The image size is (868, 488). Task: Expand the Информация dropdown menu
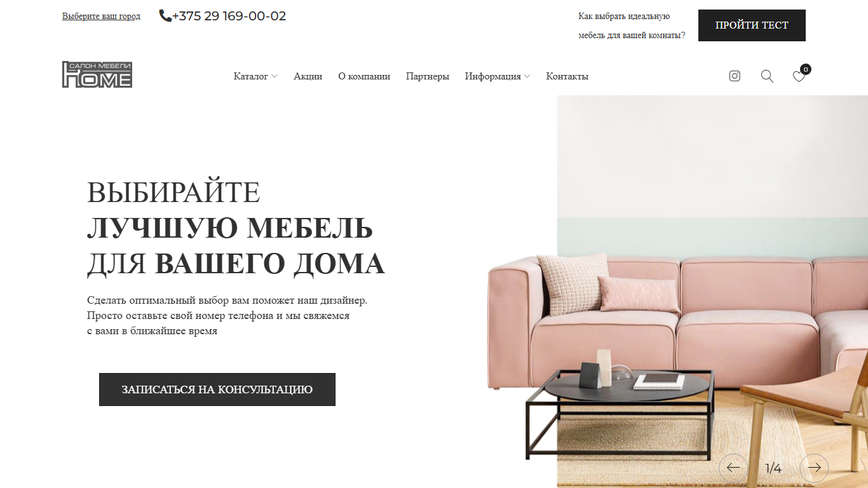pos(498,76)
